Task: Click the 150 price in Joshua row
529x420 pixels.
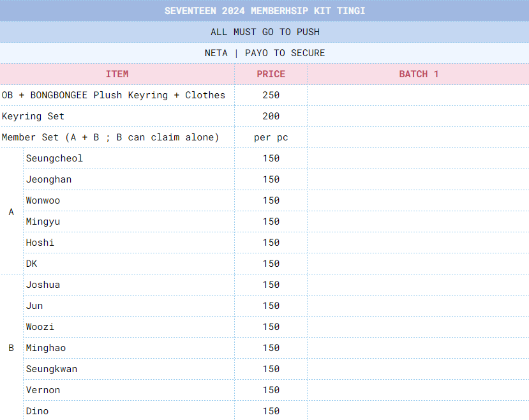Action: [271, 285]
